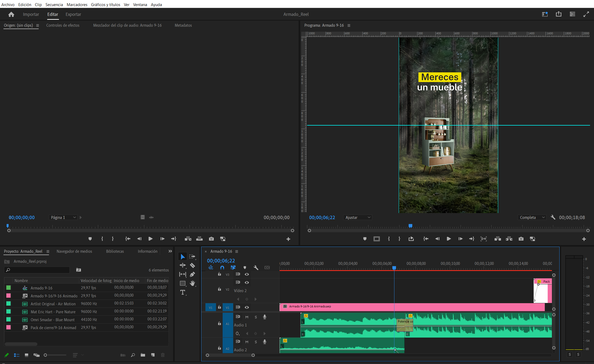Start voice-over recording on Audio 1
Image resolution: width=594 pixels, height=364 pixels.
click(x=264, y=317)
